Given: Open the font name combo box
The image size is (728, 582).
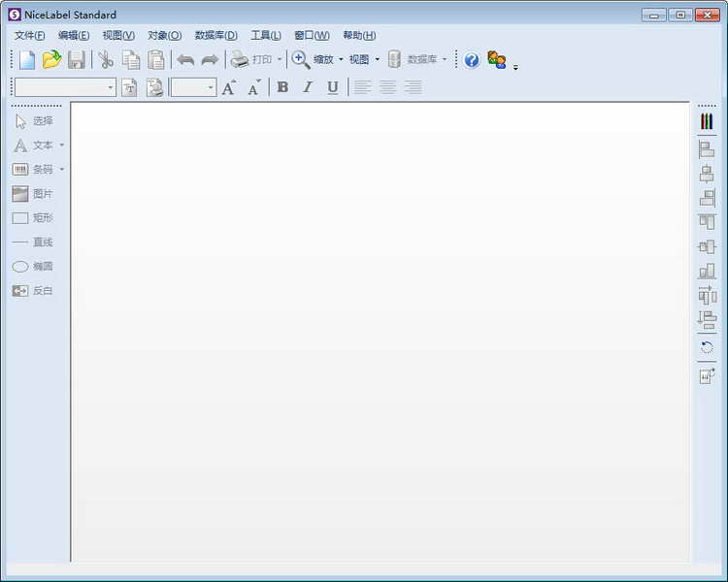Looking at the screenshot, I should click(65, 87).
